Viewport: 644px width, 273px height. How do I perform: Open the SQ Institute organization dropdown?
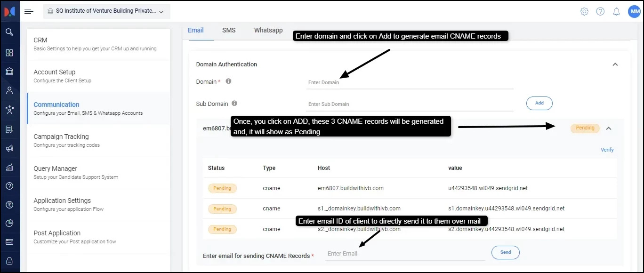click(106, 11)
